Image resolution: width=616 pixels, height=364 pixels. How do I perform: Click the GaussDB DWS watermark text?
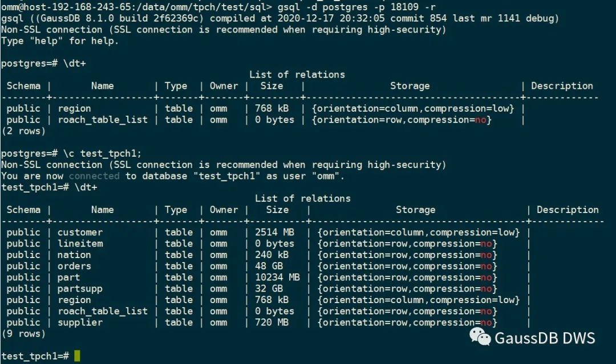click(544, 338)
